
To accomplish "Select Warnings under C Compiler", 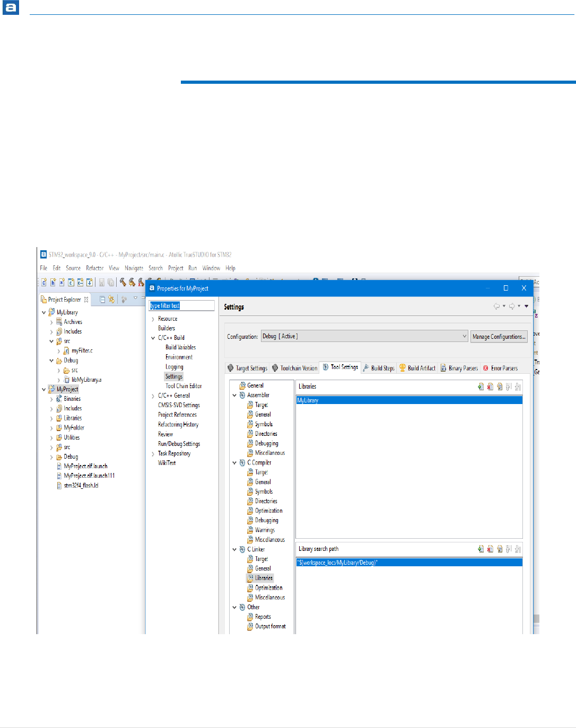I will [x=261, y=530].
